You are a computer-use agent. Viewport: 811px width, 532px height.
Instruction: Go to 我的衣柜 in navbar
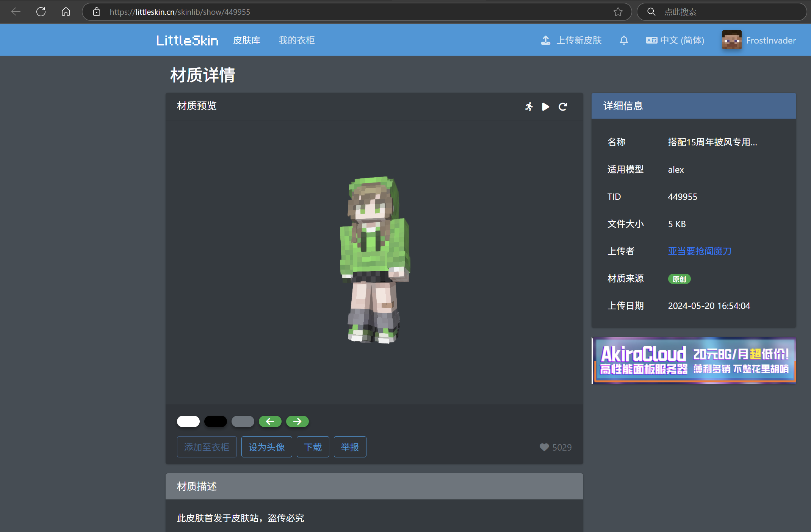tap(297, 40)
